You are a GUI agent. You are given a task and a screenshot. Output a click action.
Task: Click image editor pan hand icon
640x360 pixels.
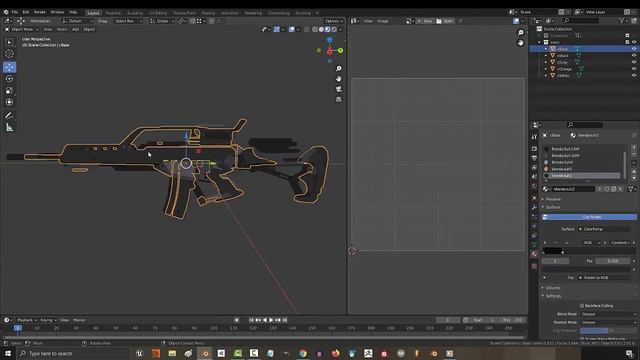pyautogui.click(x=520, y=42)
